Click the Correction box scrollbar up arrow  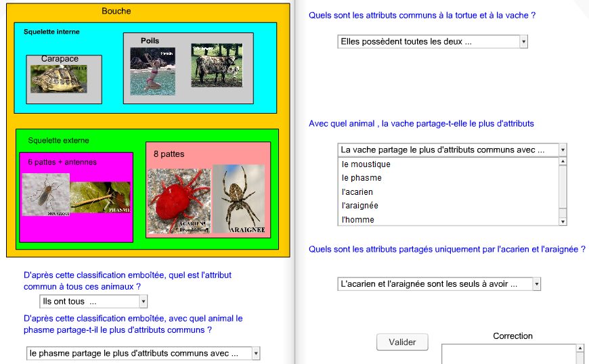pyautogui.click(x=580, y=348)
